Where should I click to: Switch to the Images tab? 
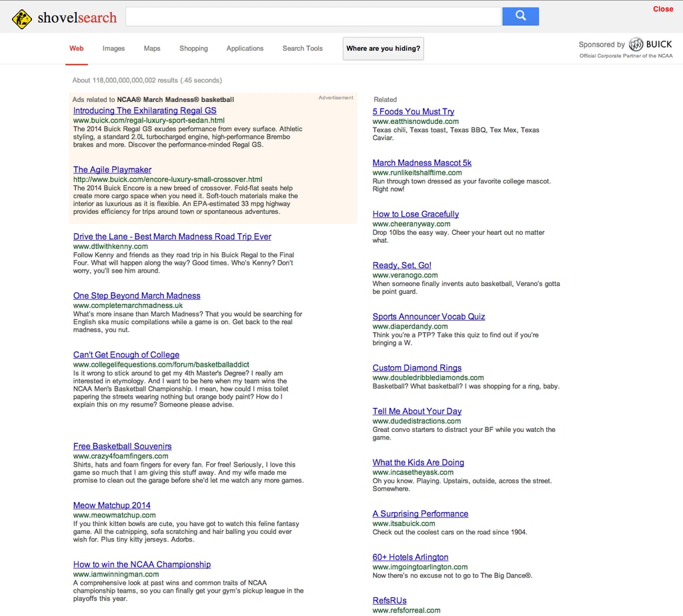[113, 48]
